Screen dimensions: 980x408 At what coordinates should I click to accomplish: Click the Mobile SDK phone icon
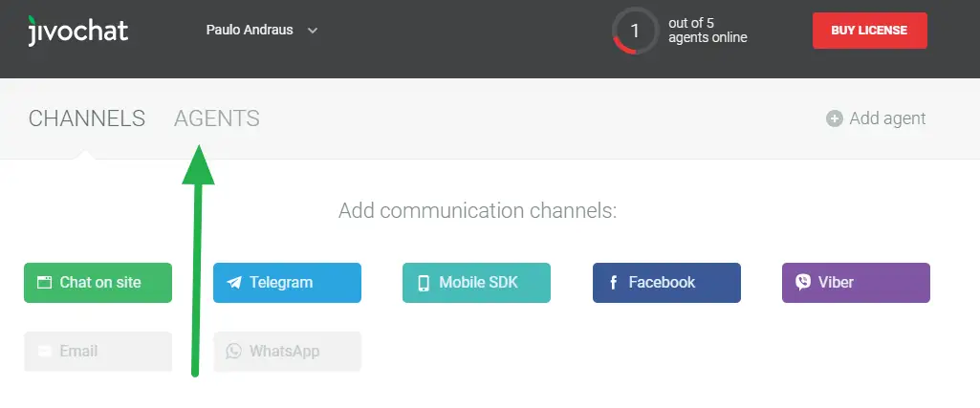(424, 283)
